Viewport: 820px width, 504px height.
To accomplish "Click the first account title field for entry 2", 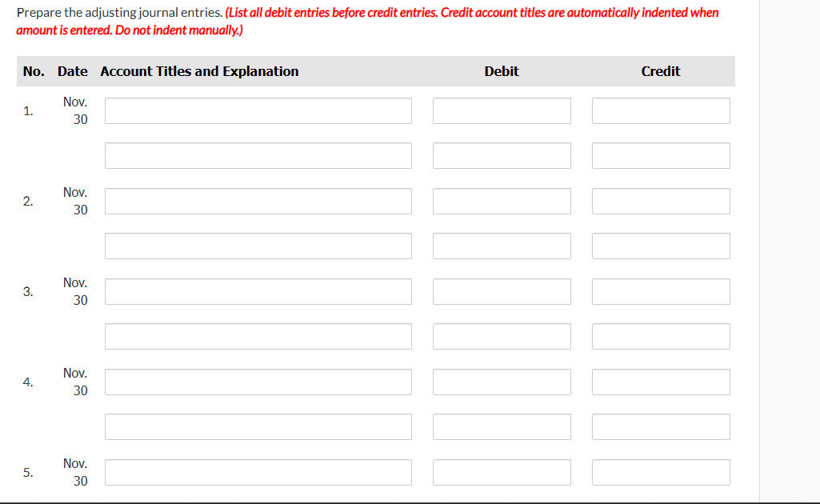I will [x=258, y=201].
